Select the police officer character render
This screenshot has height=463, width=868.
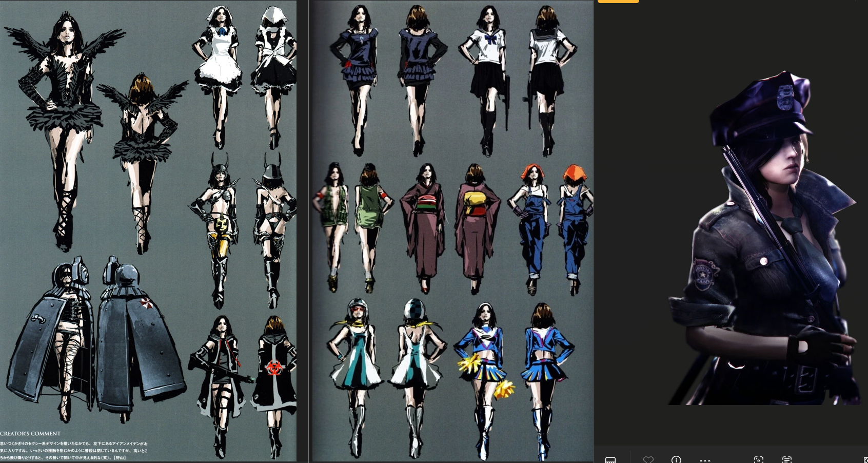(x=765, y=238)
